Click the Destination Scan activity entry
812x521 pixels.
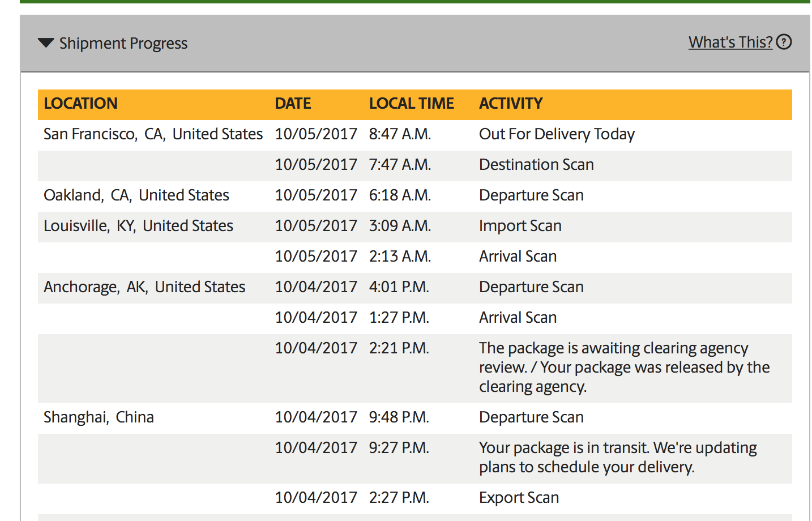tap(536, 165)
